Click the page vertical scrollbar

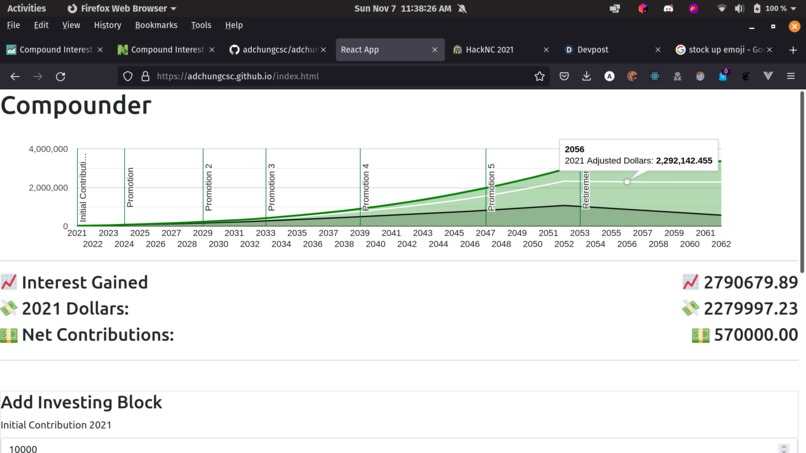pyautogui.click(x=802, y=183)
